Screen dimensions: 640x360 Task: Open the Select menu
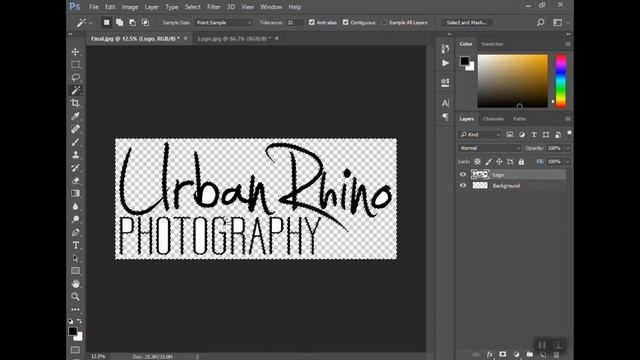click(x=192, y=7)
